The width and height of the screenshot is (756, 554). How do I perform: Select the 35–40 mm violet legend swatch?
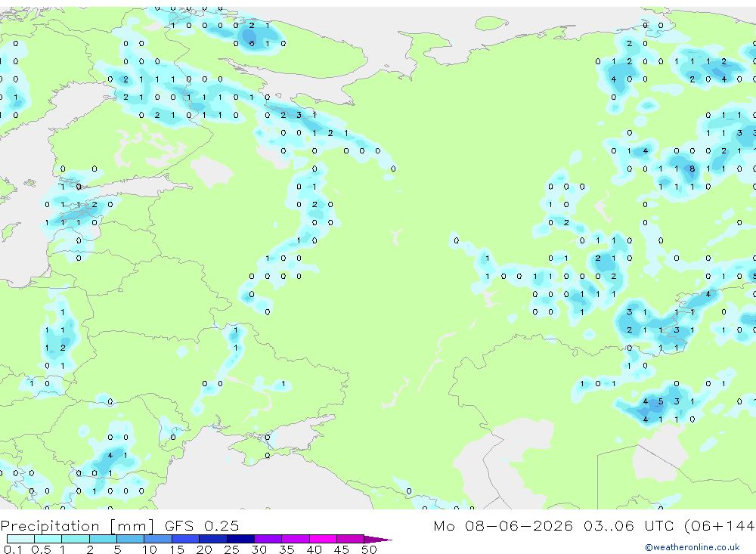[x=296, y=539]
